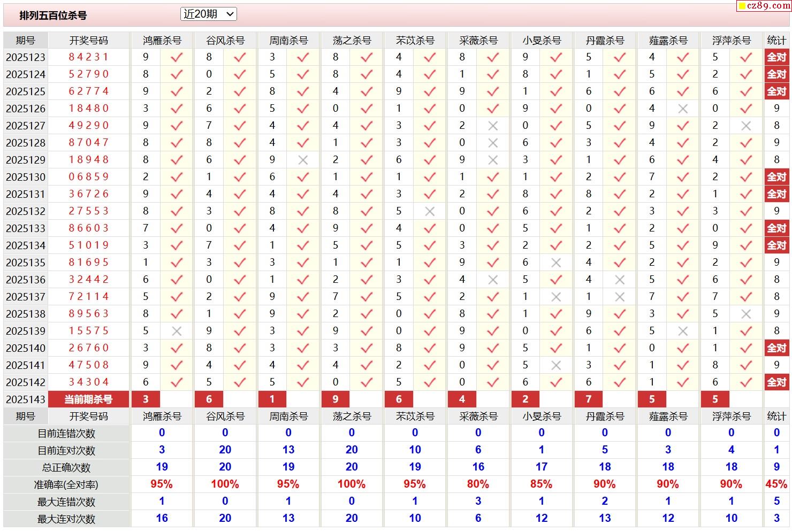Click period number 2025143

coord(26,400)
